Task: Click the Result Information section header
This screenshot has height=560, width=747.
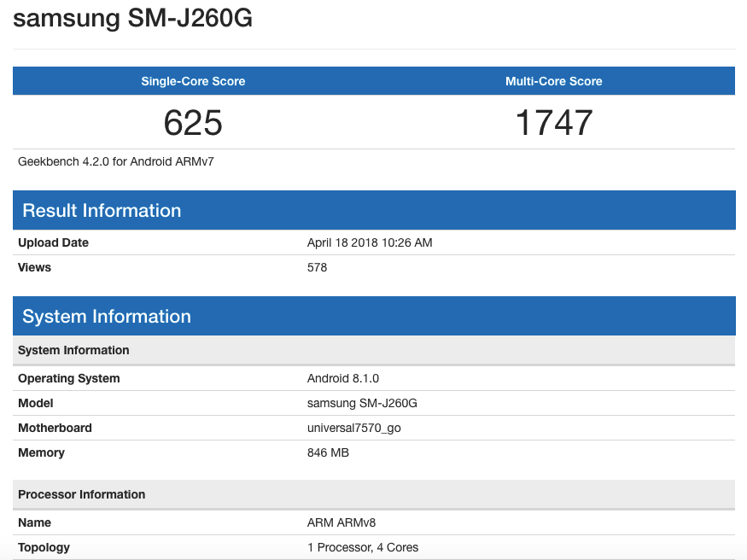Action: (x=374, y=210)
